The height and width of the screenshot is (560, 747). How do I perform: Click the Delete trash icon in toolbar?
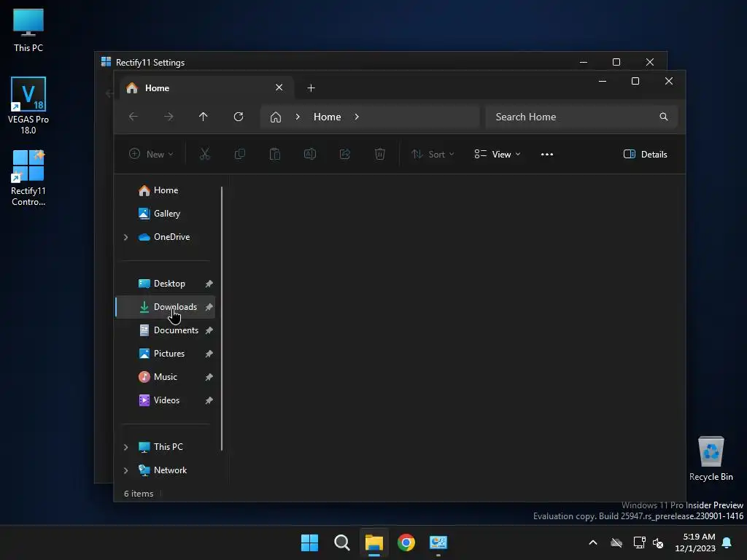point(379,154)
